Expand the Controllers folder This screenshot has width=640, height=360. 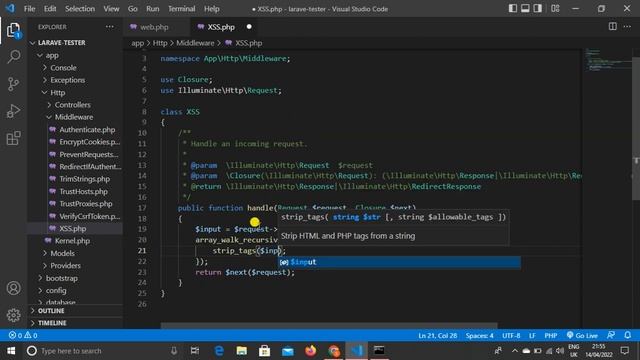(73, 105)
